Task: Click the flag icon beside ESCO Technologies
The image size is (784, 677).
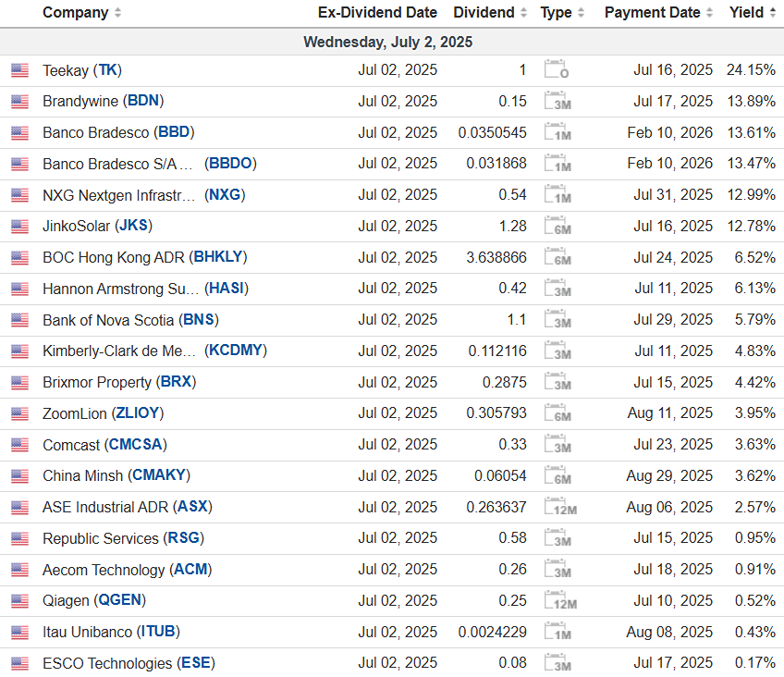Action: 19,663
